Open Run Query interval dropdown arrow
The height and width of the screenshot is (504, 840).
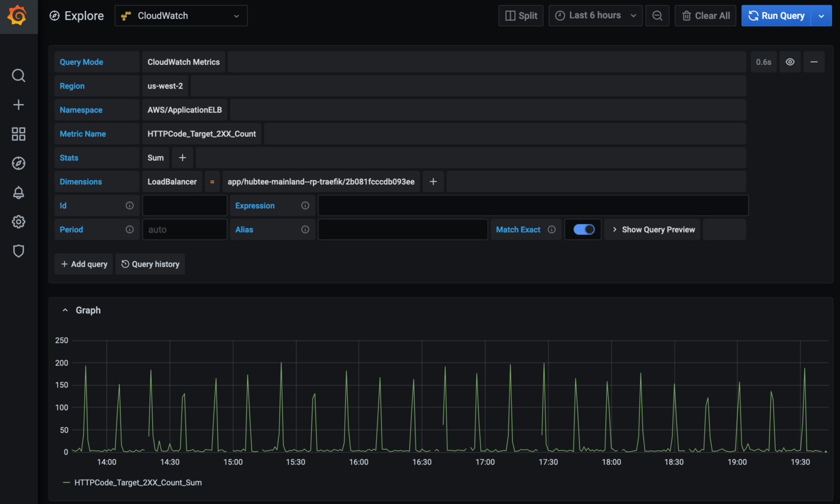pyautogui.click(x=822, y=16)
